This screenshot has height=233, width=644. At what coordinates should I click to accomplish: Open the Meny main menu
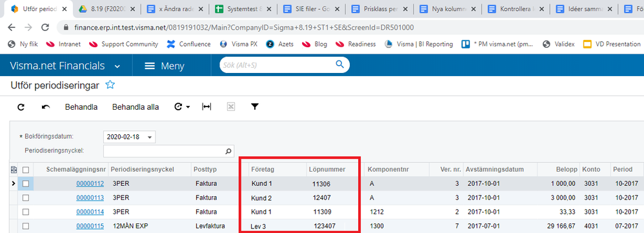(x=165, y=66)
